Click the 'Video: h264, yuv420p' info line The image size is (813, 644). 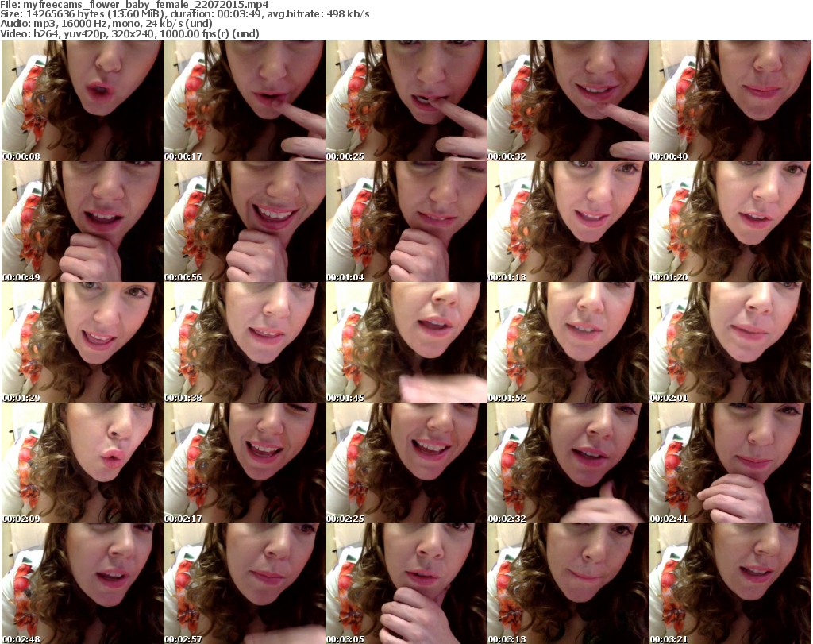coord(129,33)
